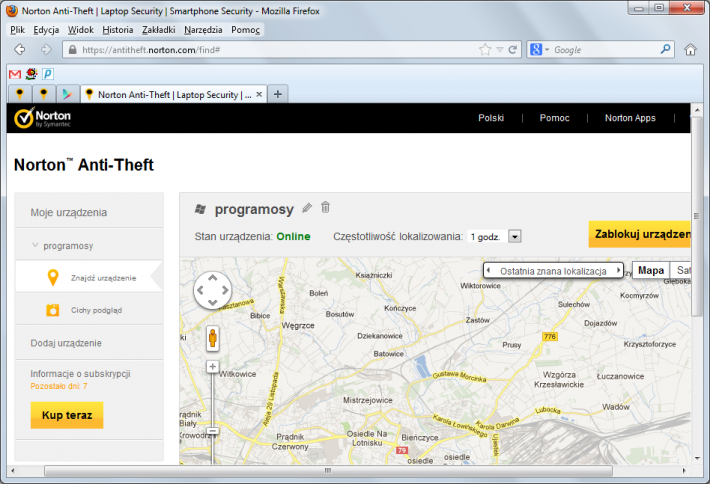Click next location arrow in Ostatnia znana lokalizacja

pos(618,270)
